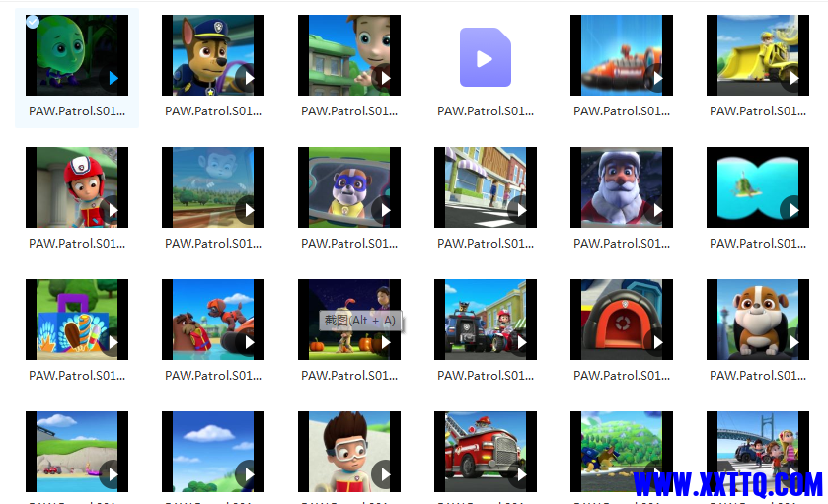Click play icon on ice pop poster thumbnail
This screenshot has width=828, height=504.
[113, 342]
